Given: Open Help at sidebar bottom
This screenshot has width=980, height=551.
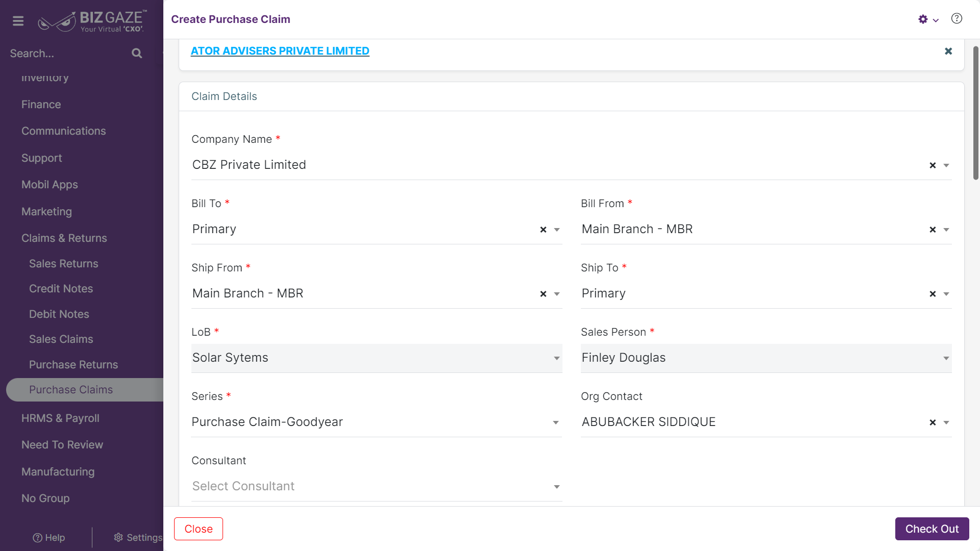Looking at the screenshot, I should (49, 537).
